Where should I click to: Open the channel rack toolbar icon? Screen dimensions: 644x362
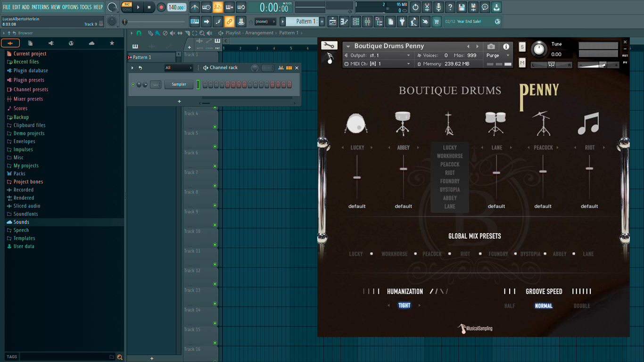pos(356,21)
